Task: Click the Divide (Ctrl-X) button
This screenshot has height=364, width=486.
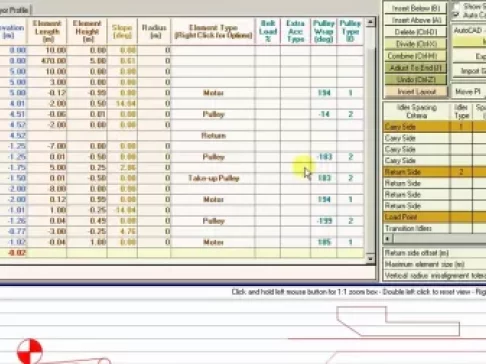Action: tap(416, 44)
